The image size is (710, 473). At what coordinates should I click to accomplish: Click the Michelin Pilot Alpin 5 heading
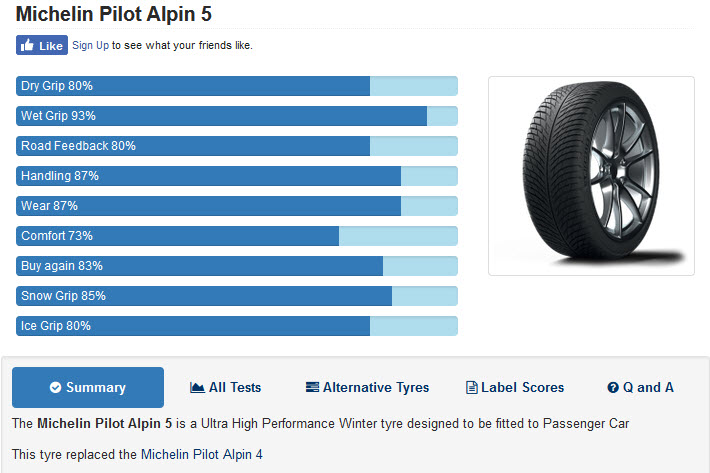[x=114, y=14]
